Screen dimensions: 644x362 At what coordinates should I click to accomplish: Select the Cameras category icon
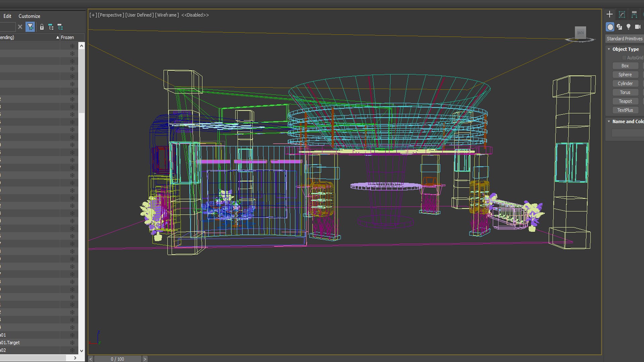[637, 27]
